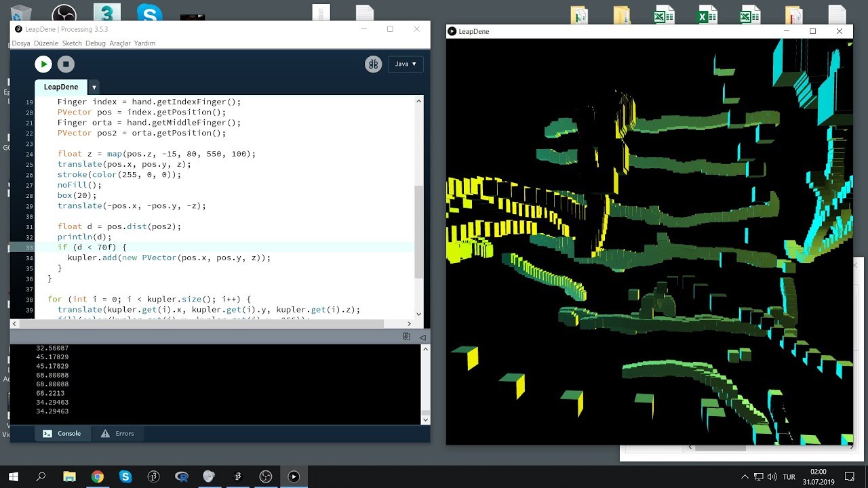
Task: Open the notification center icon
Action: point(849,476)
